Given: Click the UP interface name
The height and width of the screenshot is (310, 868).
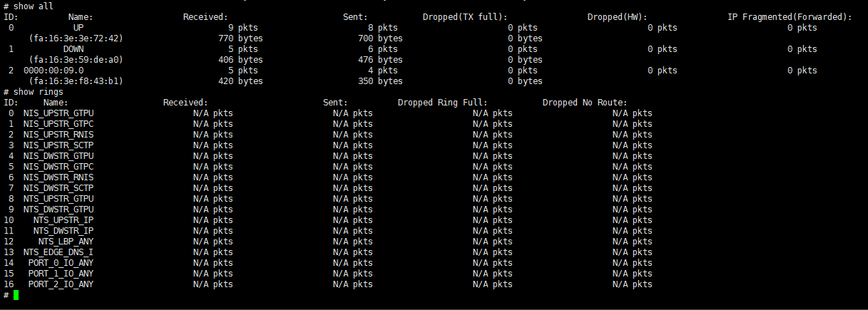Looking at the screenshot, I should [x=78, y=28].
